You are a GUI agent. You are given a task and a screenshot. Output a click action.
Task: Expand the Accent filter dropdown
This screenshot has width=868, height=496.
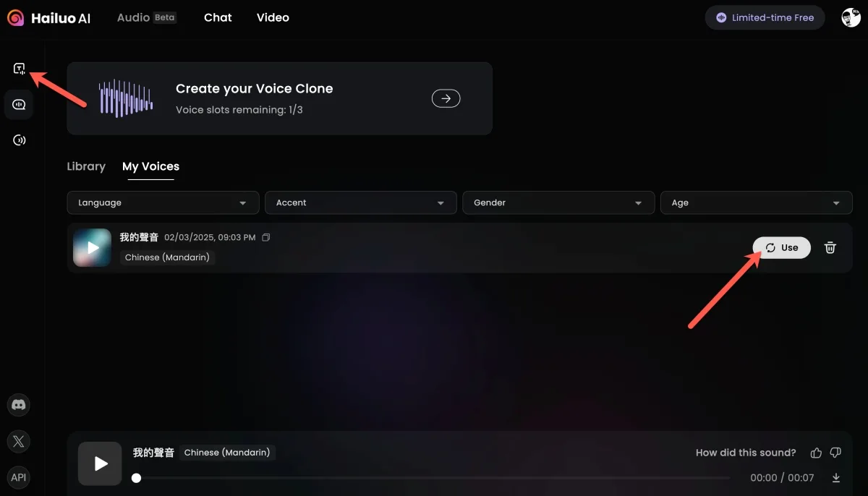pos(361,202)
